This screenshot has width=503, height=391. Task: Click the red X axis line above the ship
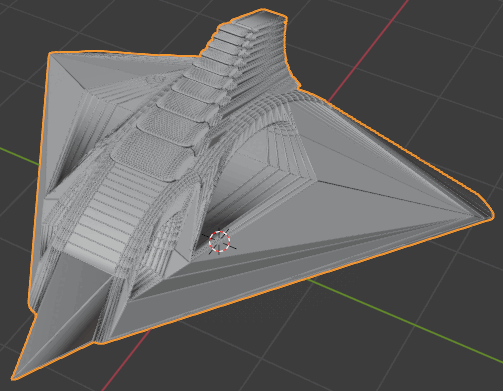[367, 53]
